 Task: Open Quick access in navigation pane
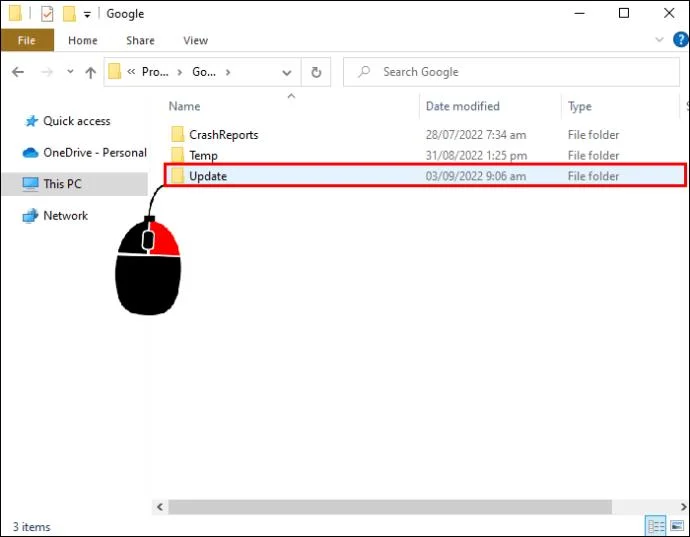click(77, 121)
